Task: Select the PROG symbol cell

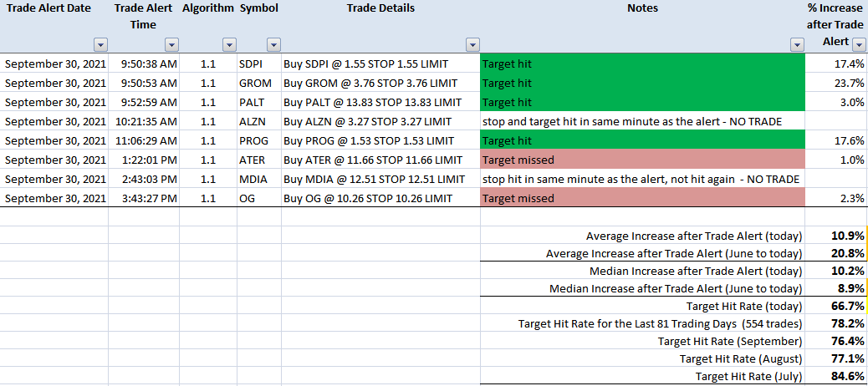Action: point(259,141)
